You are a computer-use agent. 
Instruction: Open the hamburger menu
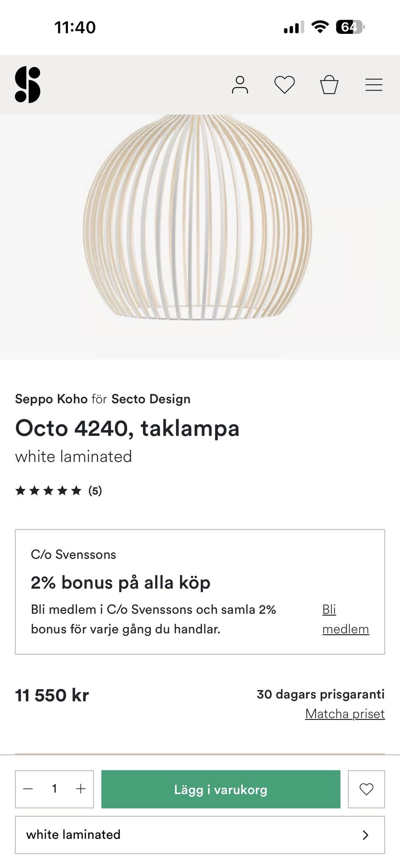point(374,85)
